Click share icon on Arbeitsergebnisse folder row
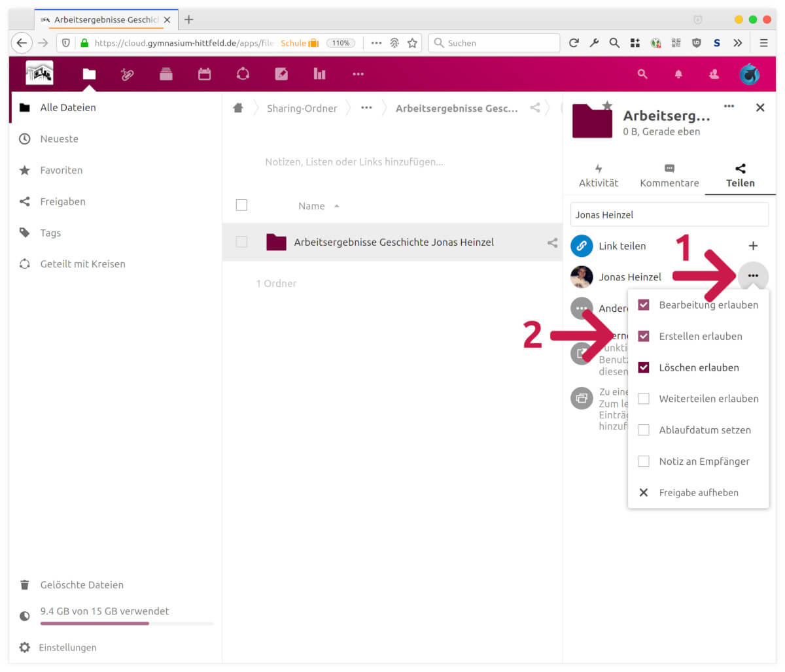 (552, 243)
